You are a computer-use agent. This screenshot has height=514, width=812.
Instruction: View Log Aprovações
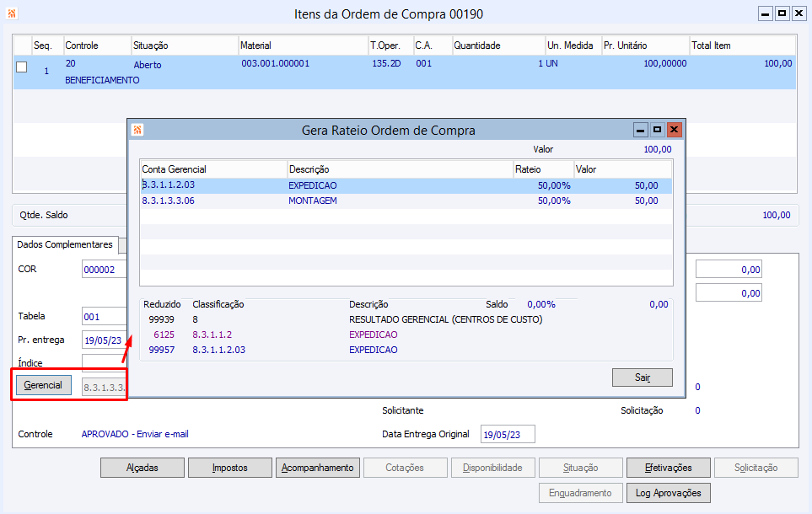668,492
